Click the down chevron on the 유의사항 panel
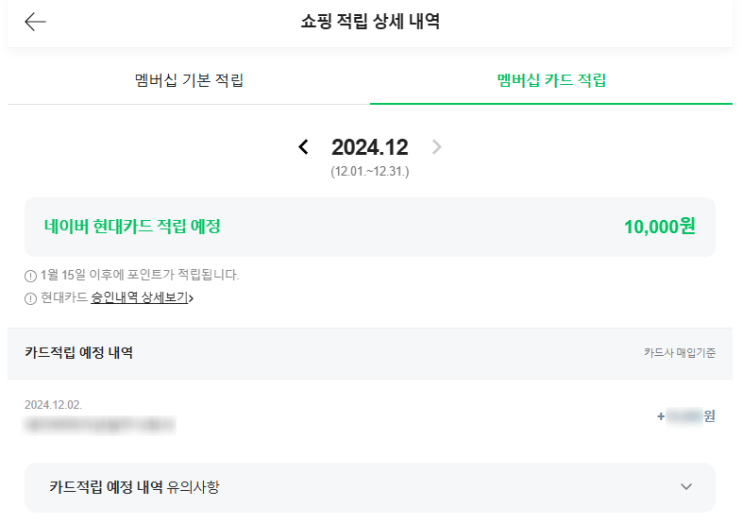The image size is (743, 524). coord(686,487)
